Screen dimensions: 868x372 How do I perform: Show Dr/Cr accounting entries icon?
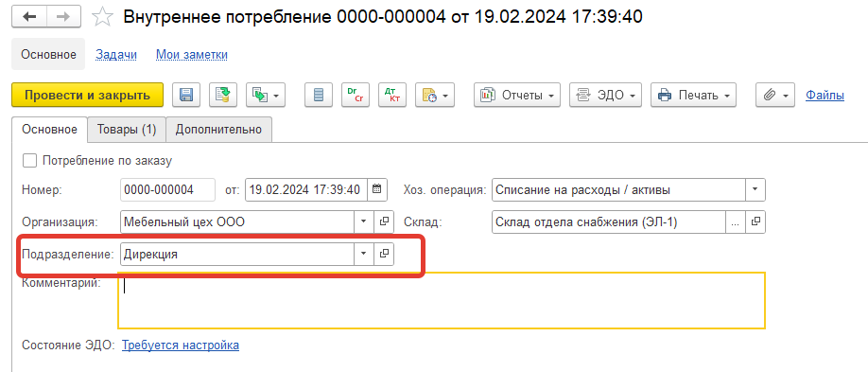(x=355, y=95)
